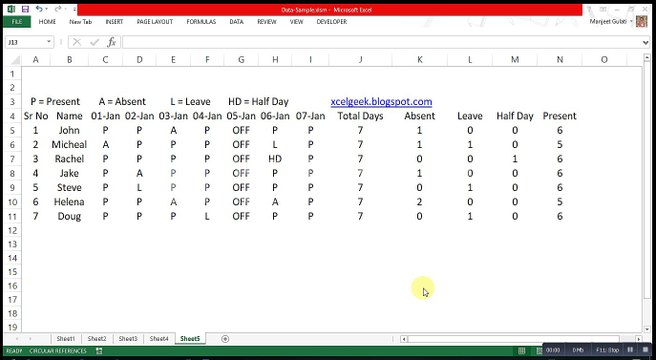Switch to the DATA ribbon tab
Image resolution: width=656 pixels, height=360 pixels.
[x=236, y=22]
